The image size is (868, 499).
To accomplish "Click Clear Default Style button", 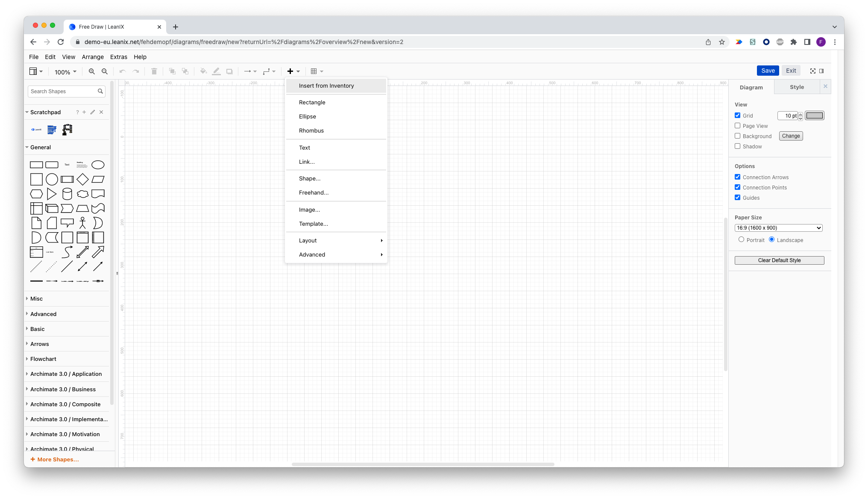I will [779, 260].
